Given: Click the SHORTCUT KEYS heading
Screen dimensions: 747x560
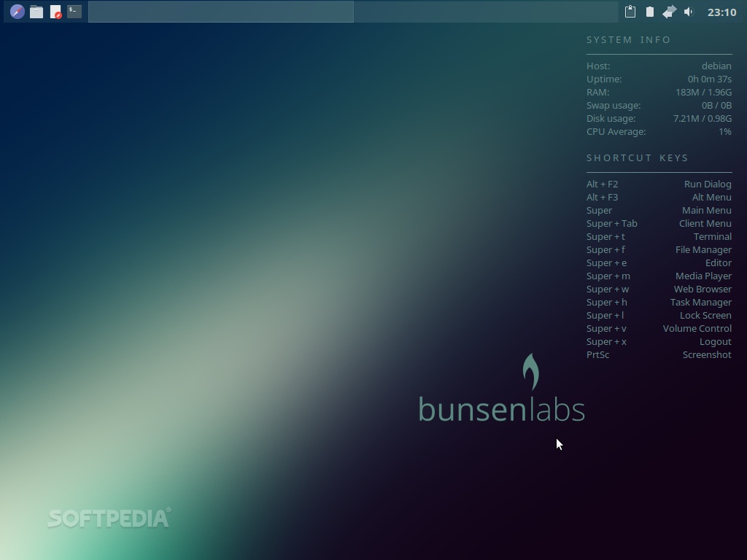Looking at the screenshot, I should pos(637,158).
